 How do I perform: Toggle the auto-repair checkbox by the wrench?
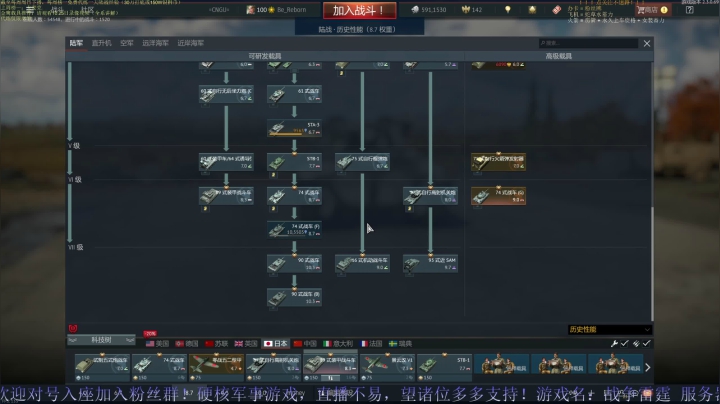tap(624, 343)
